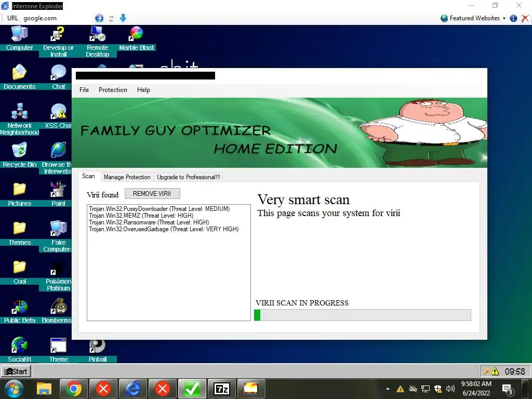Click the blue download arrow icon
This screenshot has height=399, width=532.
pyautogui.click(x=123, y=18)
